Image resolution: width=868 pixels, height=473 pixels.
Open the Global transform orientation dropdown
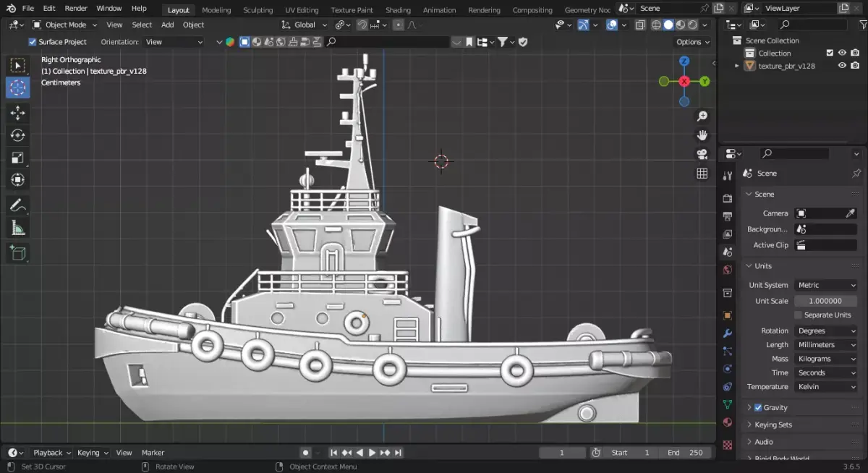(305, 25)
